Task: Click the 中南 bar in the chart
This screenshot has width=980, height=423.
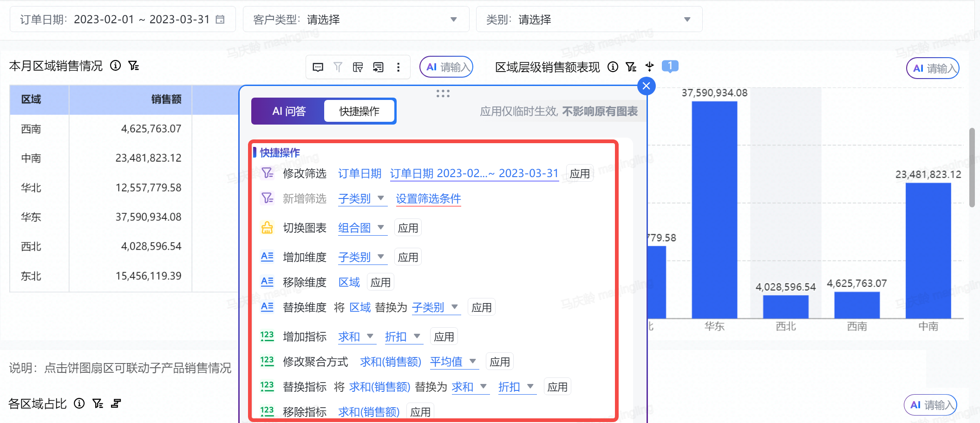Action: [928, 251]
